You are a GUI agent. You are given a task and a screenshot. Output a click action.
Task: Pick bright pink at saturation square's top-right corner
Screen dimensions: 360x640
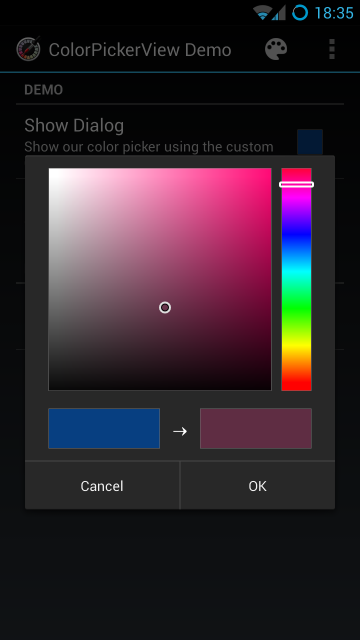268,172
